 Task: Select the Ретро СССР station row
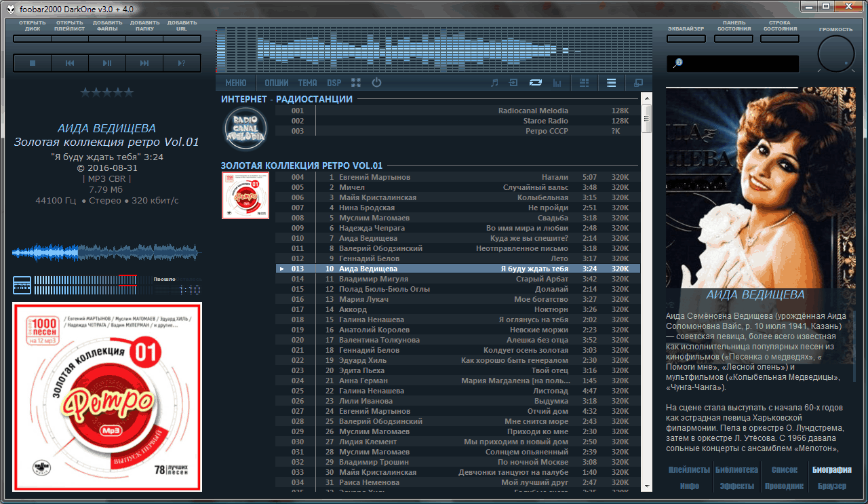(x=458, y=131)
